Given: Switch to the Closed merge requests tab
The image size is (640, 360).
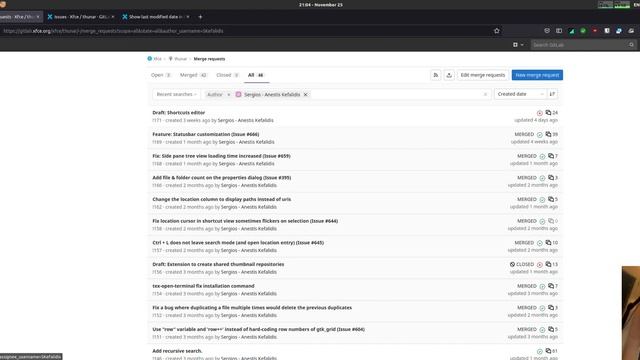Looking at the screenshot, I should (227, 75).
